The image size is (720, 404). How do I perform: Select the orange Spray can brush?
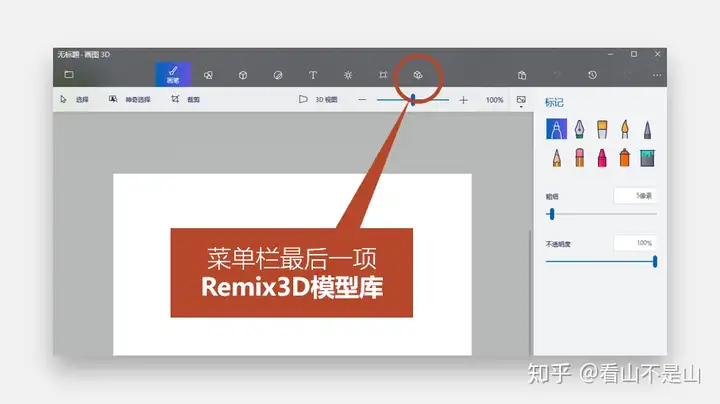(x=624, y=157)
